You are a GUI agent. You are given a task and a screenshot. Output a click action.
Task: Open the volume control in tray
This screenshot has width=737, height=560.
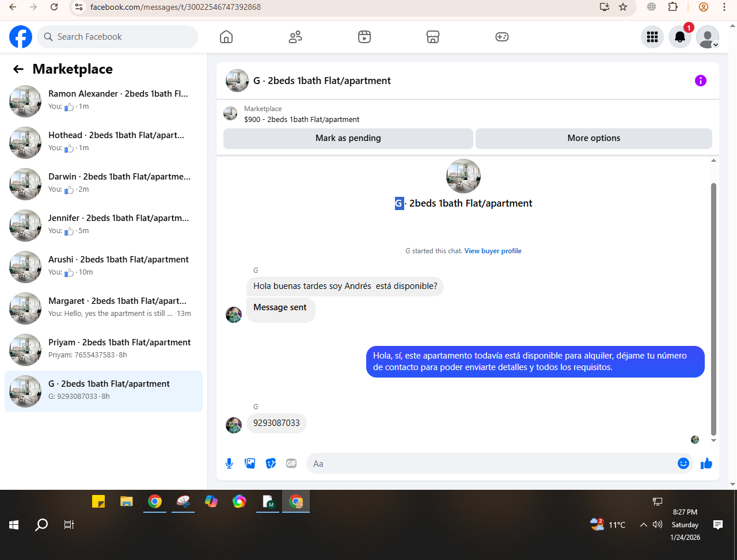658,525
